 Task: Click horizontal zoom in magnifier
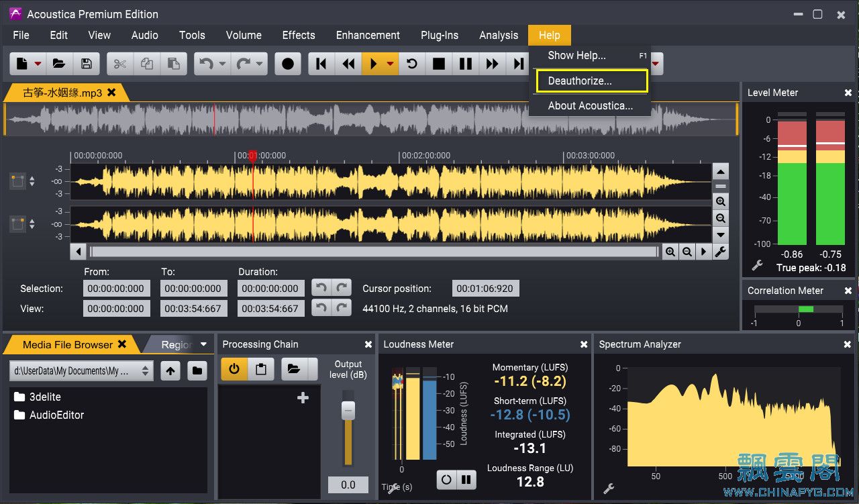pos(670,252)
